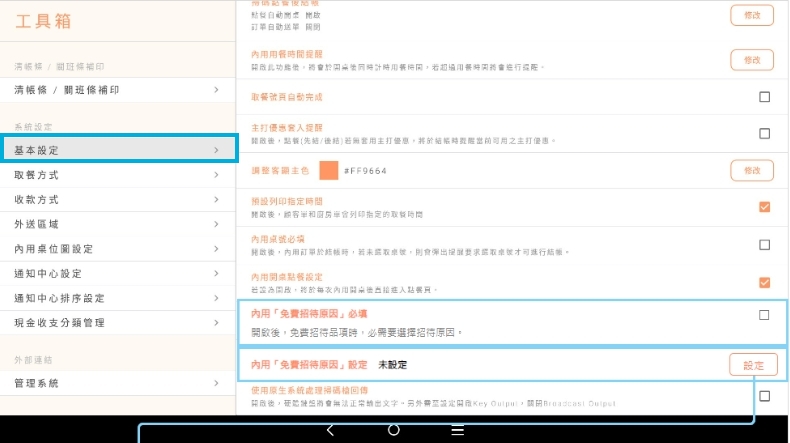Click the chevron arrow beside 收款方式

click(x=216, y=200)
